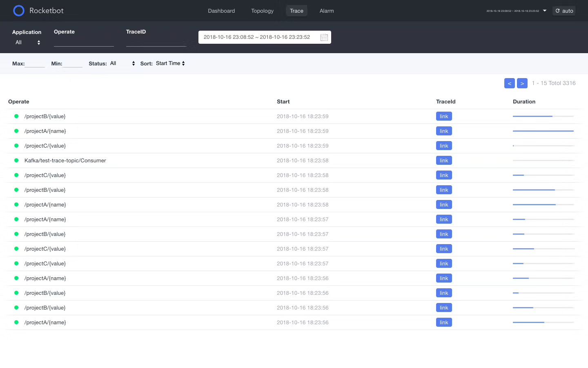Open trace link for Kafka/test-trace-topic/Consumer
The image size is (588, 368).
coord(444,161)
